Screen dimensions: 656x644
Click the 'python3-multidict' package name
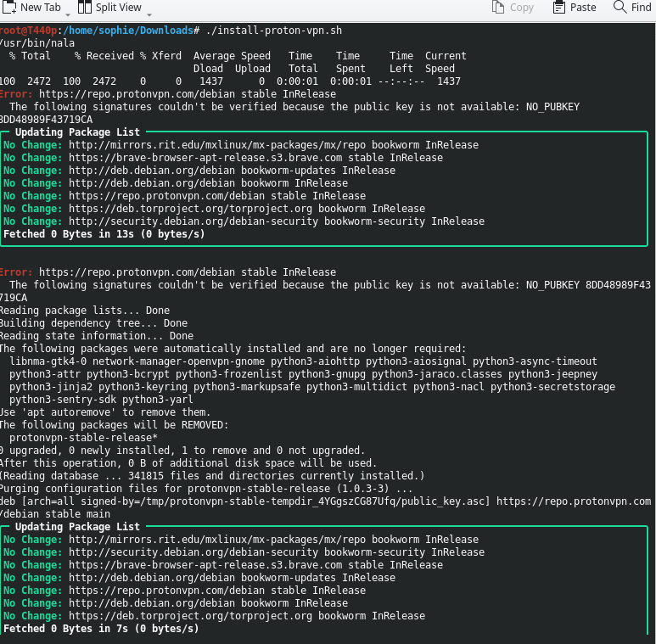pyautogui.click(x=356, y=387)
